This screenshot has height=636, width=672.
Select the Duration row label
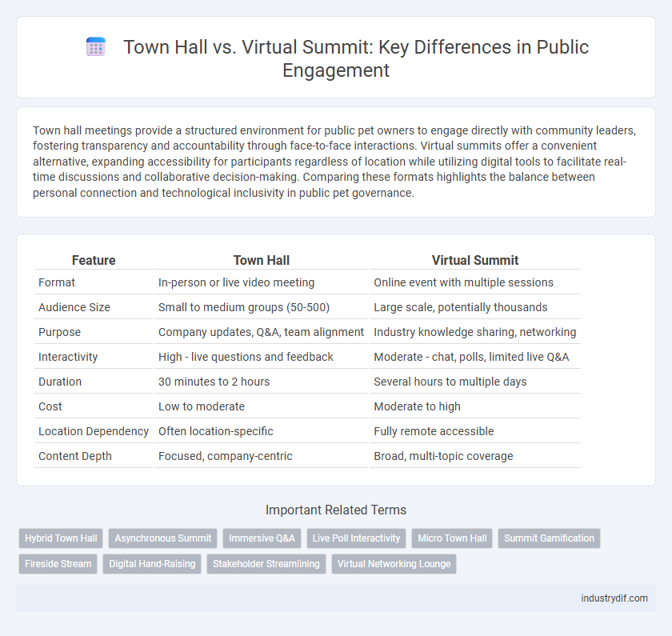60,382
